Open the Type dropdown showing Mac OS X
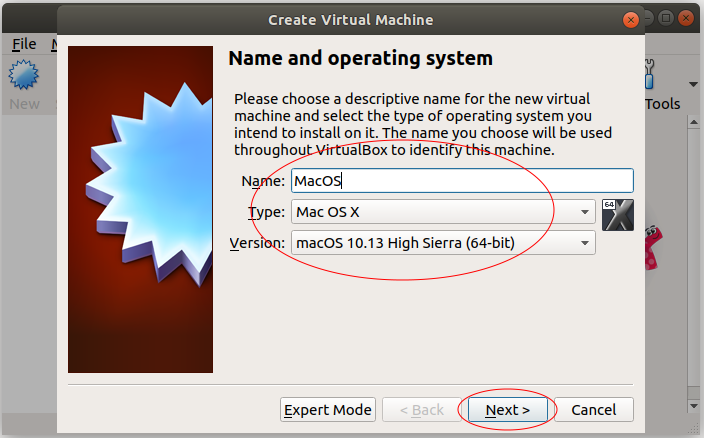Screen dimensions: 704x438 pyautogui.click(x=443, y=212)
